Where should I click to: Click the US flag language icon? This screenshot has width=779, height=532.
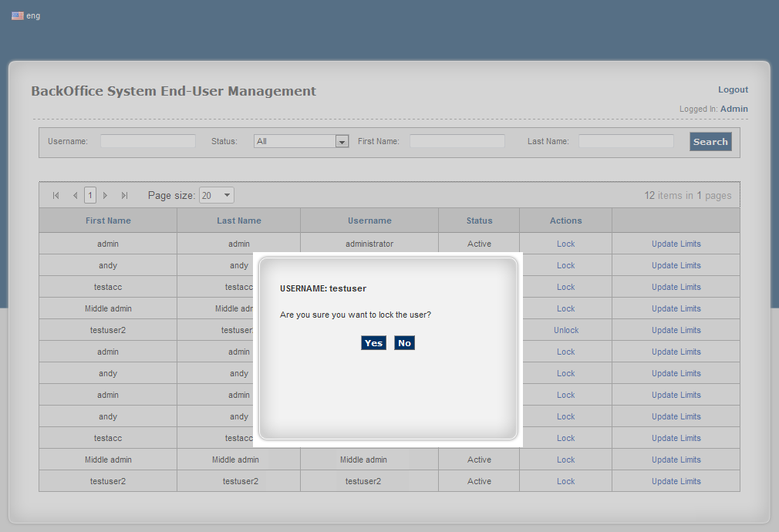(18, 15)
